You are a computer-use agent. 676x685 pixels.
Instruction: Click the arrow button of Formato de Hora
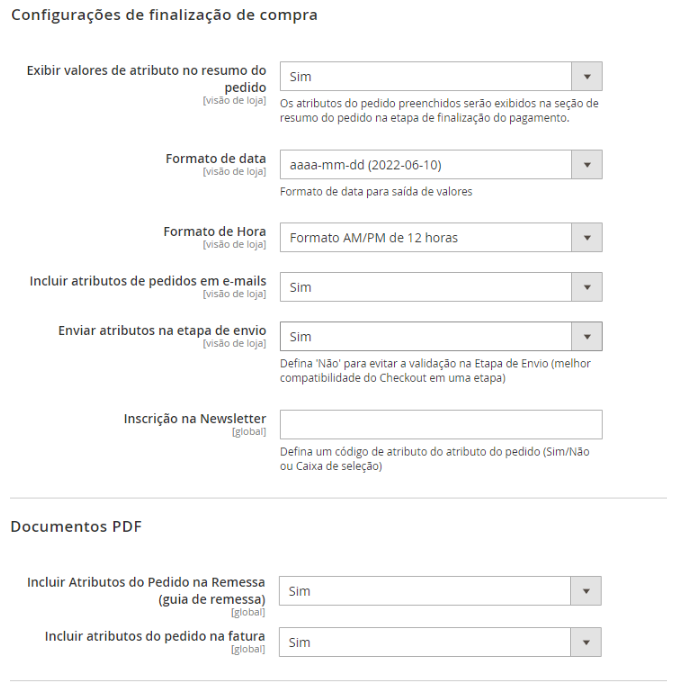pyautogui.click(x=586, y=237)
